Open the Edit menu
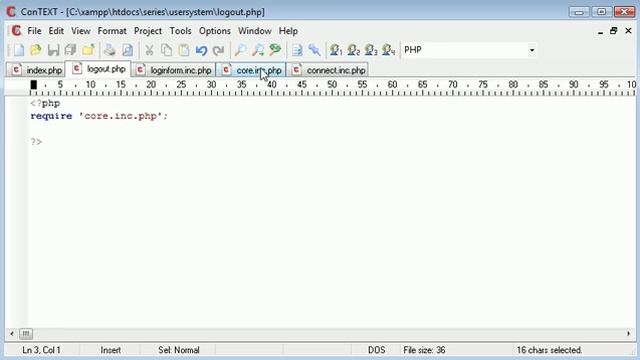The width and height of the screenshot is (640, 360). click(x=56, y=31)
